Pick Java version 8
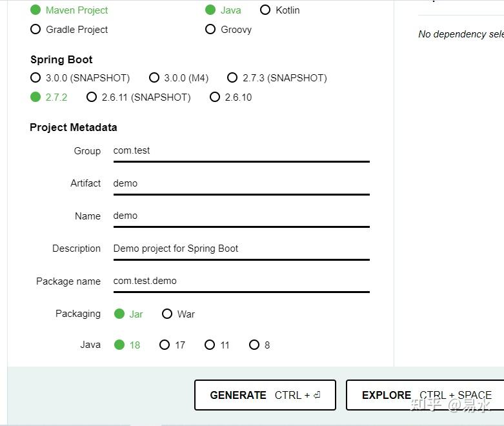The height and width of the screenshot is (426, 504). tap(254, 345)
